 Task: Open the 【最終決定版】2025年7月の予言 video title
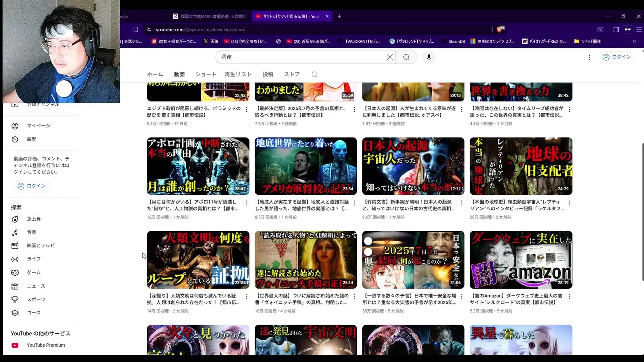[x=301, y=112]
